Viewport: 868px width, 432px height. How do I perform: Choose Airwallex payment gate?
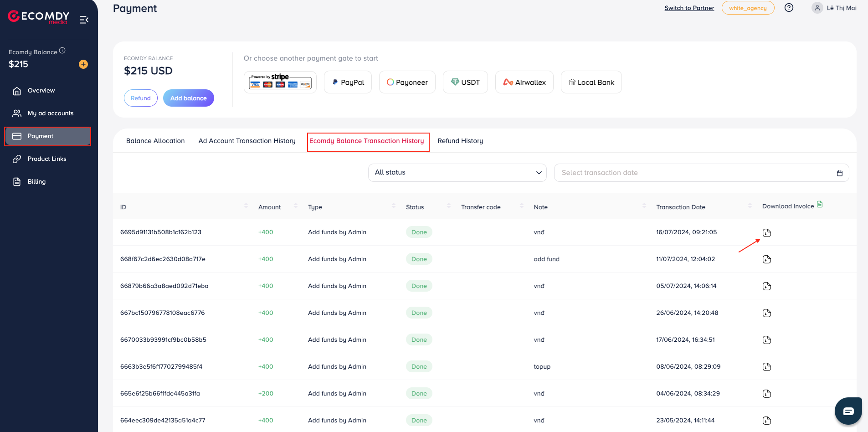coord(524,82)
